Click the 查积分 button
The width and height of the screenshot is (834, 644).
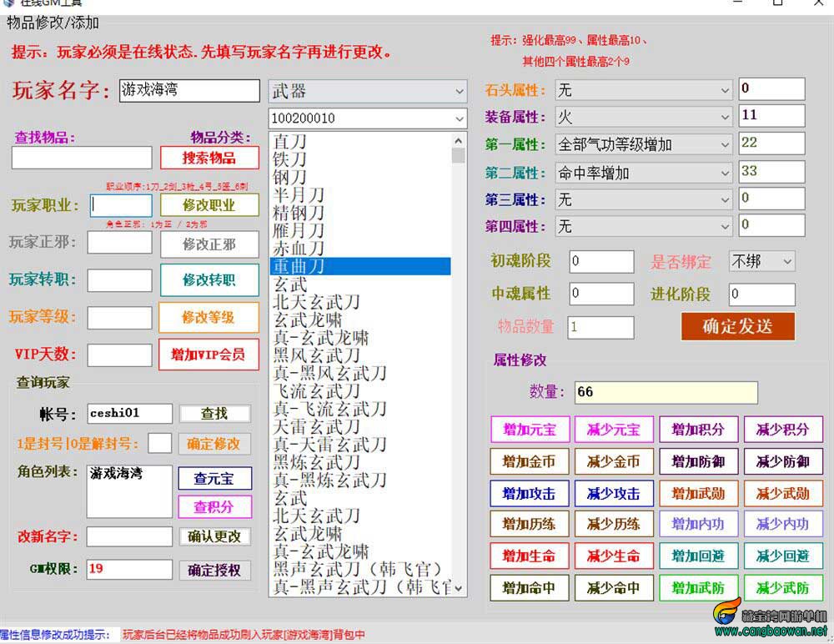click(214, 506)
